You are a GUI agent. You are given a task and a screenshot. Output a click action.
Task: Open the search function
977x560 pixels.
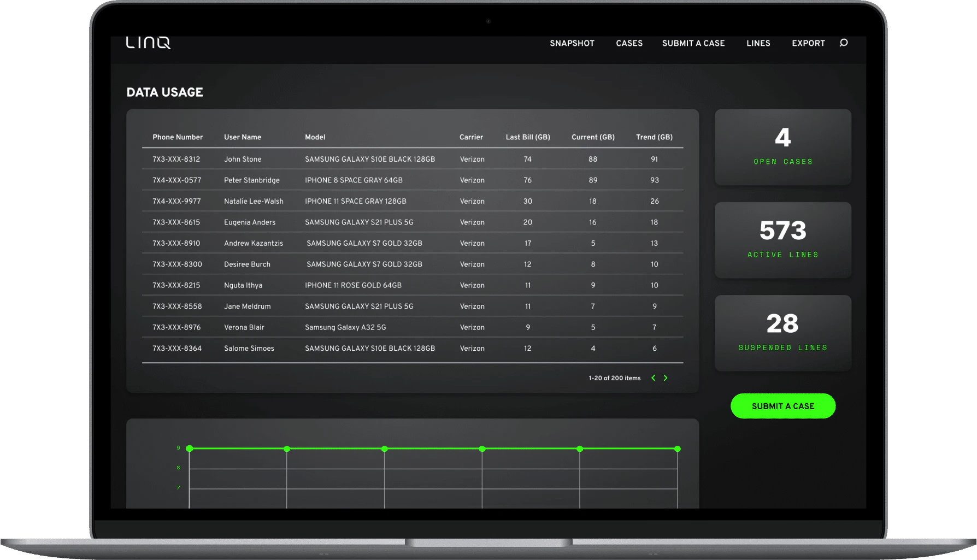[x=843, y=43]
